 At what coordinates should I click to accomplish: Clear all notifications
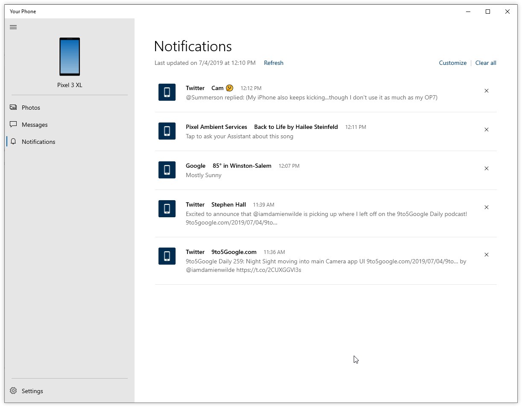point(486,63)
